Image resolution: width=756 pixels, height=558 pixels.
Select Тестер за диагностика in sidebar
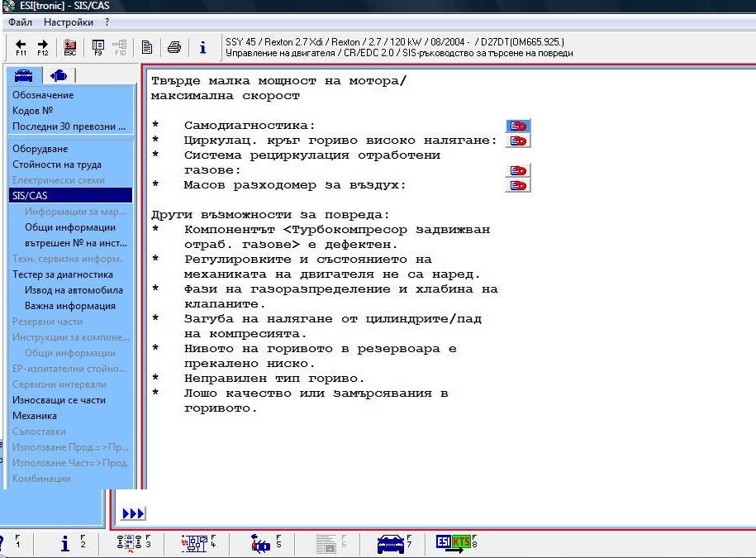coord(62,274)
